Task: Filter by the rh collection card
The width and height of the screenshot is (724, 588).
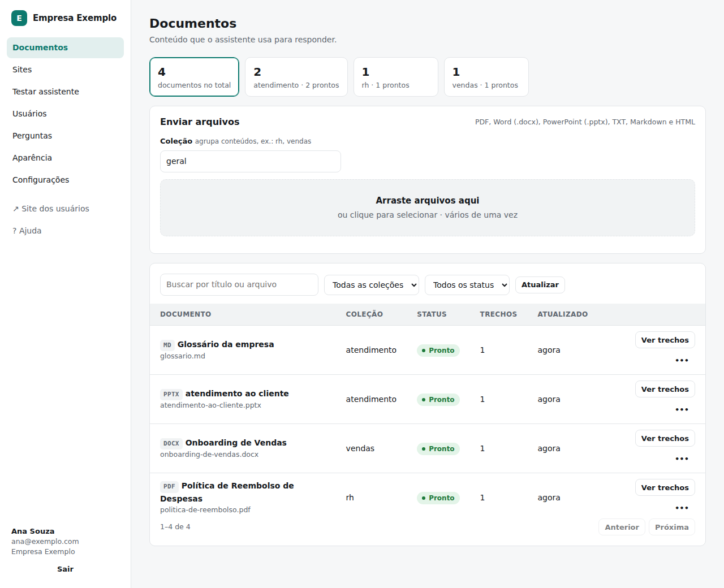Action: point(396,77)
